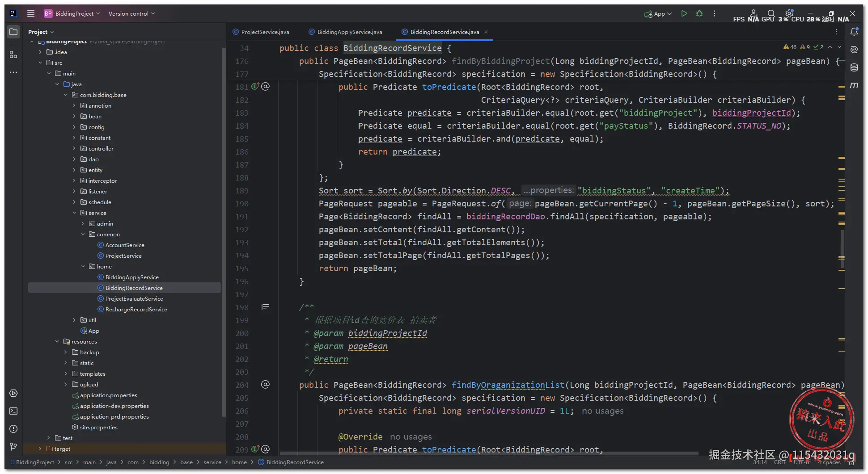
Task: Collapse the com.bidding.base package
Action: [x=66, y=95]
